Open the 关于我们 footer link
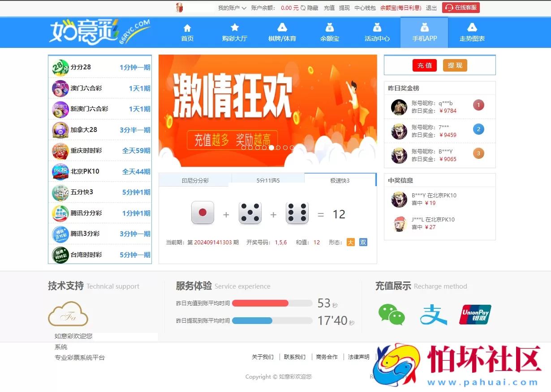The image size is (551, 392). 263,357
